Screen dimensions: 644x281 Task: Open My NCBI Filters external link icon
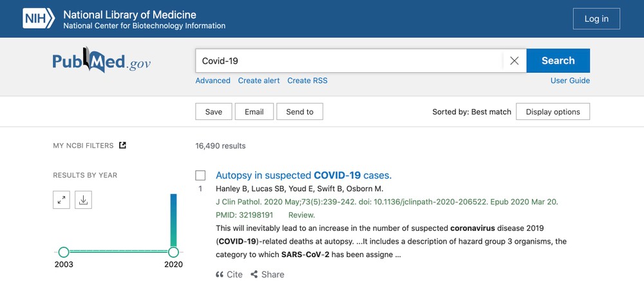pos(122,145)
